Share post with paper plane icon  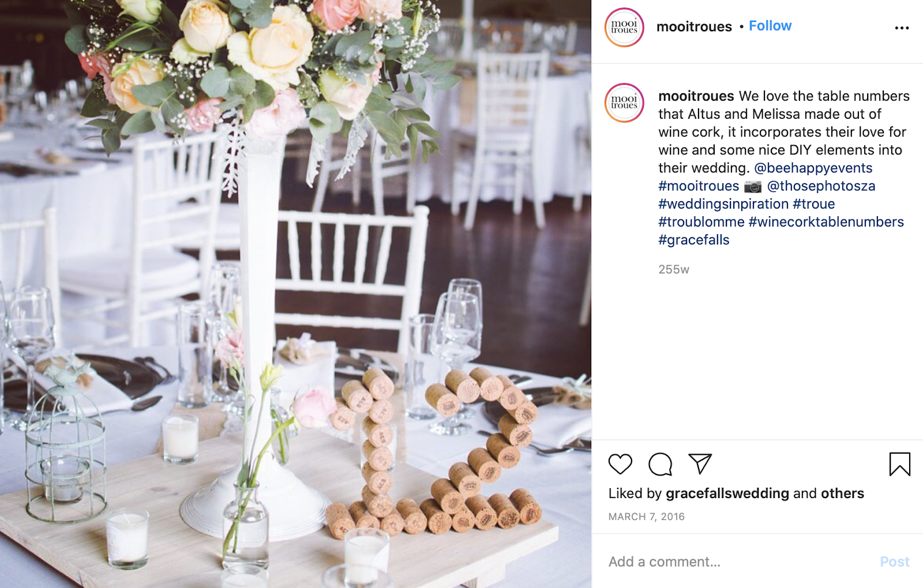click(700, 463)
